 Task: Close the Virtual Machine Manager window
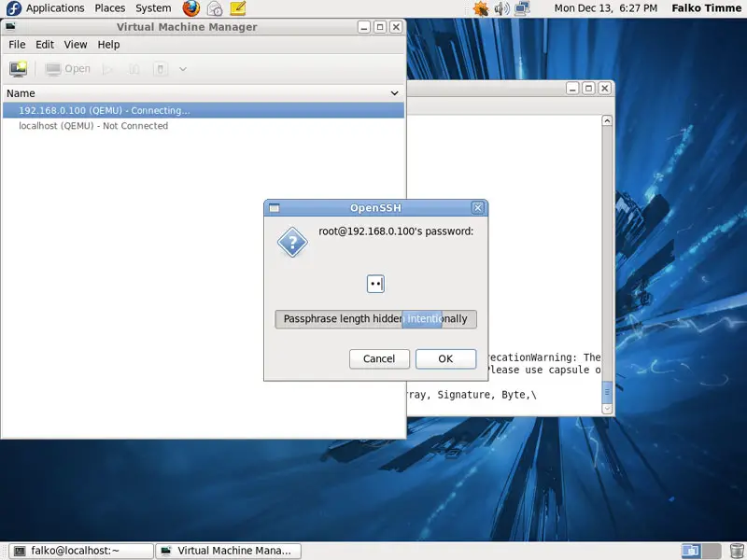396,27
